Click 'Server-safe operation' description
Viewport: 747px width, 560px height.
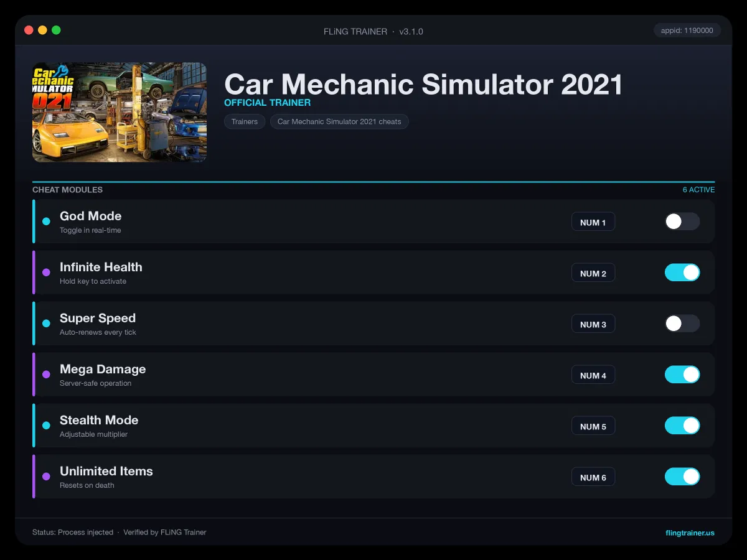click(95, 383)
